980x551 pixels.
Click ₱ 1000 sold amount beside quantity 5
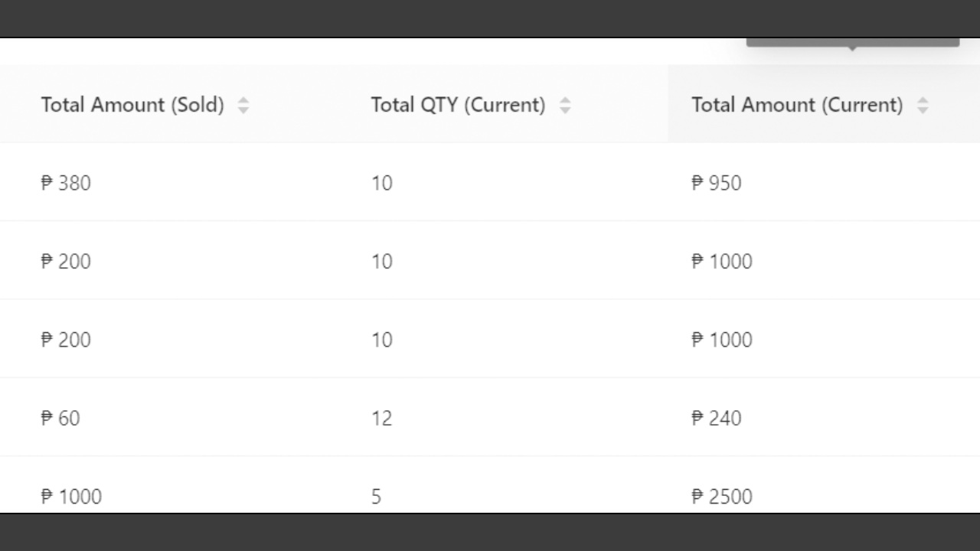[x=71, y=497]
